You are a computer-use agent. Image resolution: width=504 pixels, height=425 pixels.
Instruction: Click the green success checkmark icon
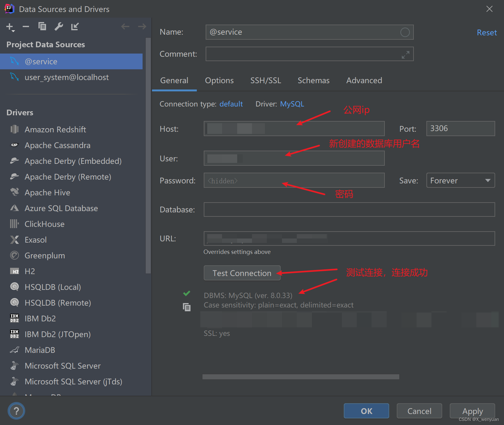[x=187, y=293]
